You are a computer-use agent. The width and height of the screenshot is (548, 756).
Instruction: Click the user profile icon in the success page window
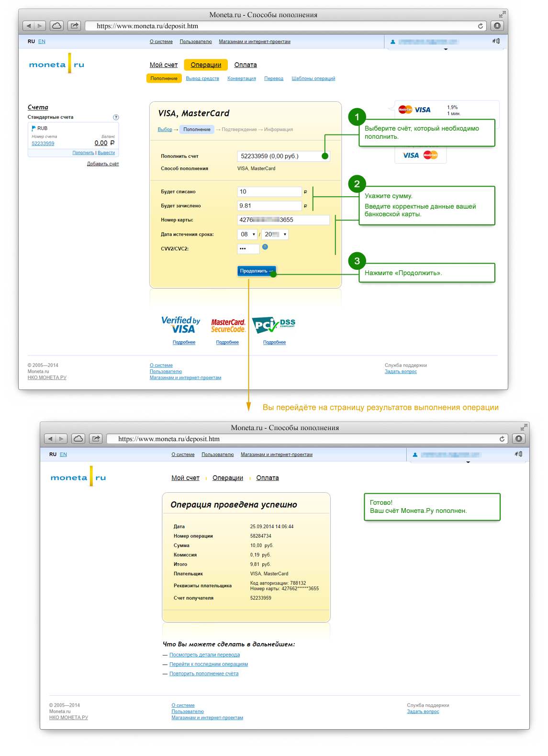click(415, 455)
